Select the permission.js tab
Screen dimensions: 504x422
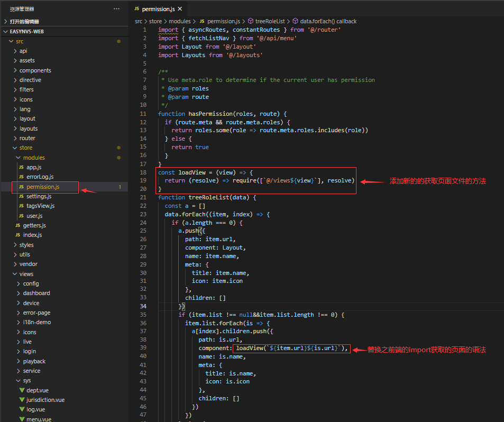158,9
